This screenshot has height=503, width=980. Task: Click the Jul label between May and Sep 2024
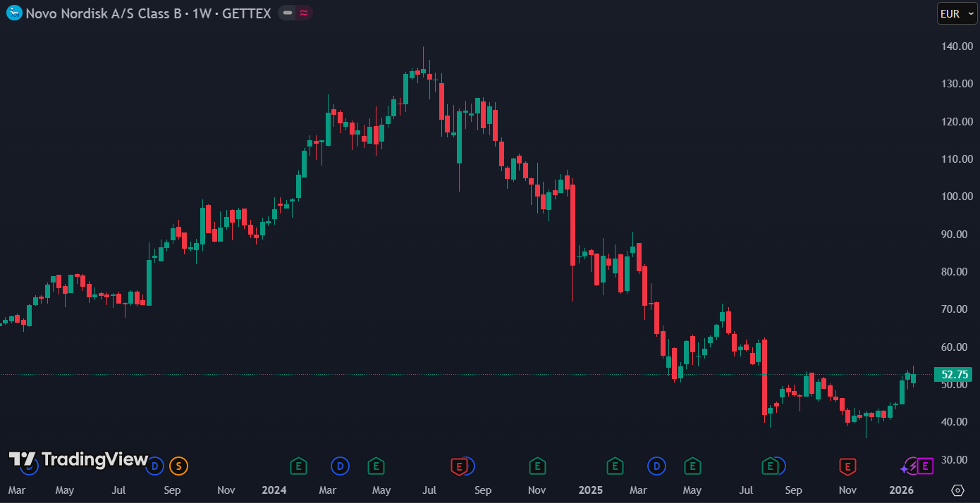click(429, 490)
